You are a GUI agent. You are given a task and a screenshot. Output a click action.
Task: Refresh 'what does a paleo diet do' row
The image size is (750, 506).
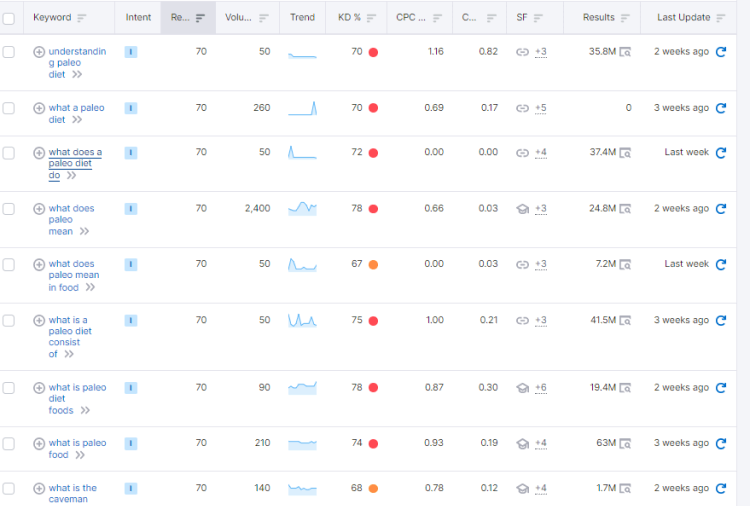click(721, 153)
